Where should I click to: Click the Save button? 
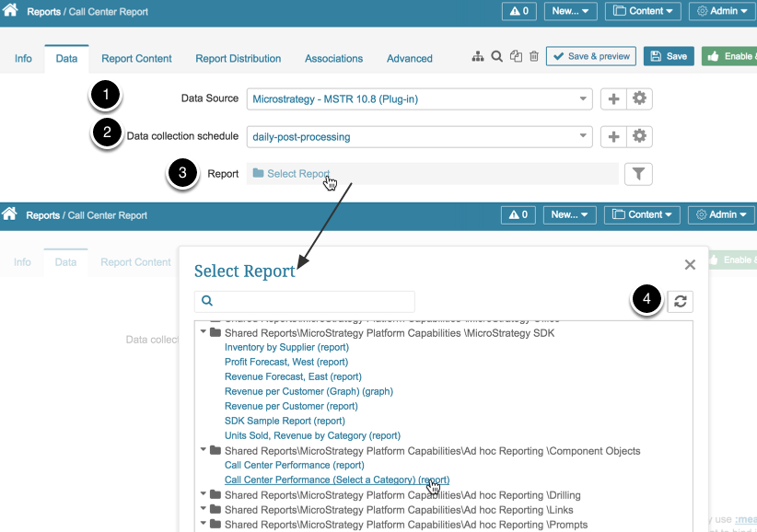669,56
